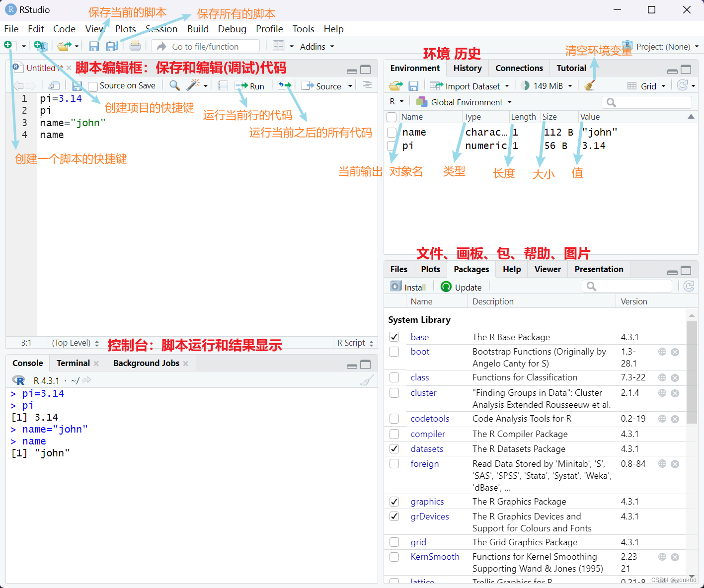Click the workspace panes grid icon

(279, 46)
